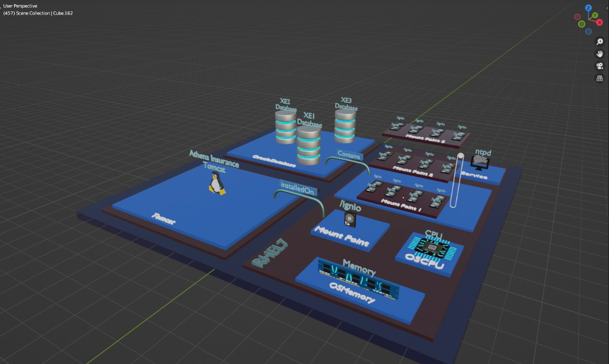Click the XE1 Database text label
This screenshot has width=609, height=364.
309,120
